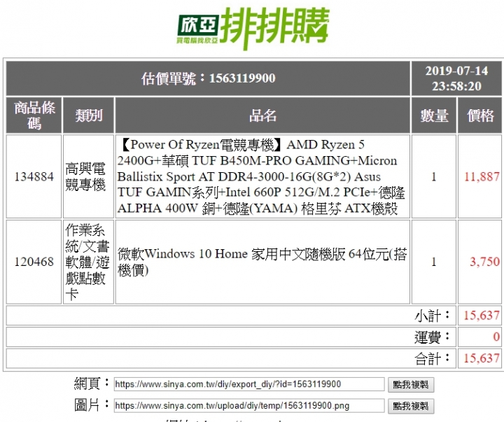This screenshot has height=422, width=504.
Task: Click the 運費 value 0
Action: [x=496, y=337]
